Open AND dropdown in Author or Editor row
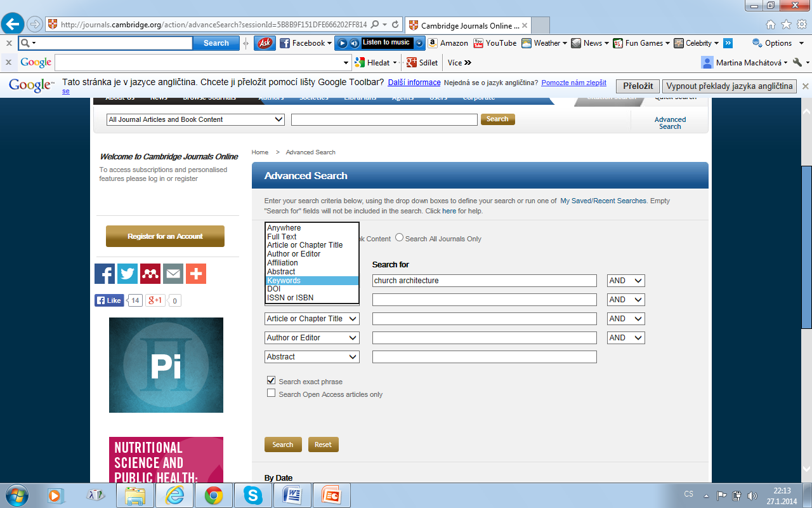This screenshot has height=508, width=812. point(625,338)
